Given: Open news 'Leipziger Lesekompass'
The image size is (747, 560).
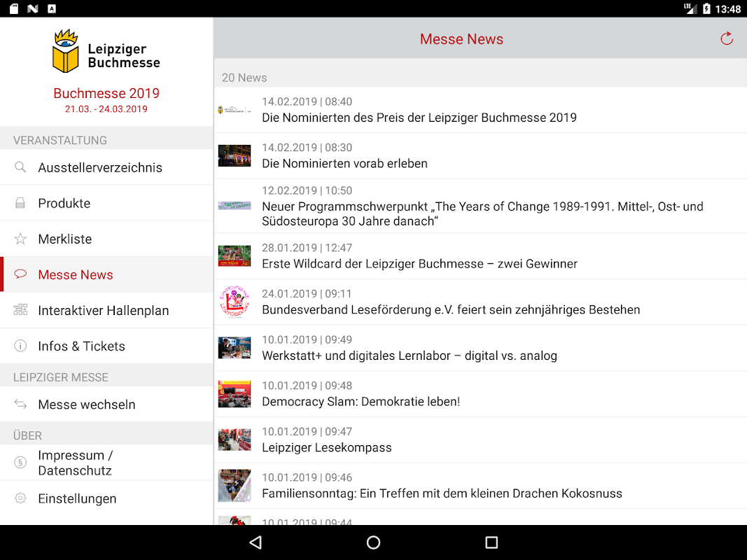Looking at the screenshot, I should pos(480,440).
